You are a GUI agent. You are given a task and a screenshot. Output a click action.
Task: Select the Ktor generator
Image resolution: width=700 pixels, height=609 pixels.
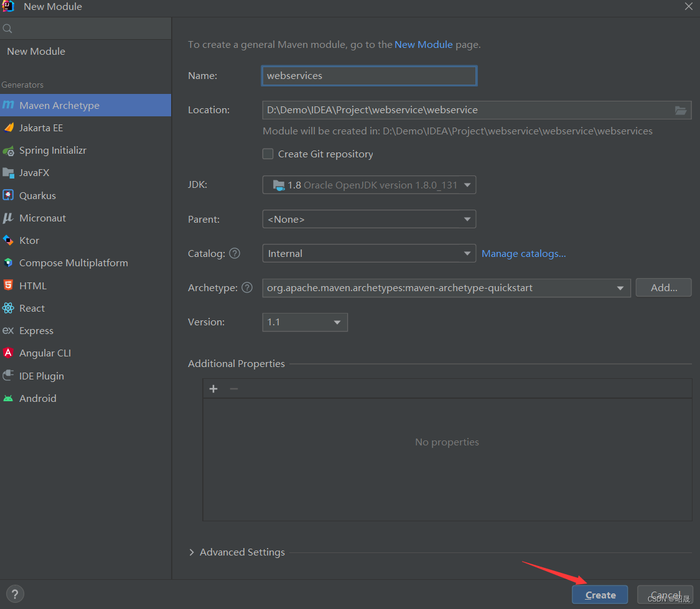pos(29,240)
